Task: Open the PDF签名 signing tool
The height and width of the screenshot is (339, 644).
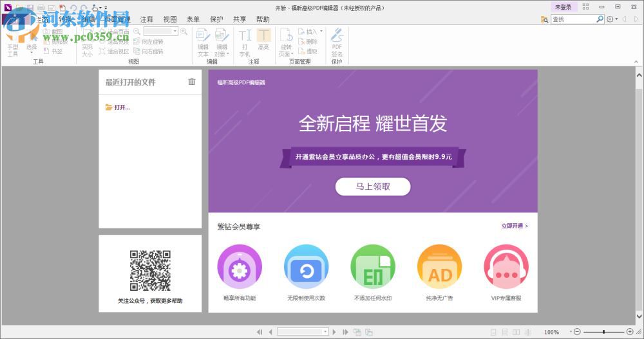Action: pos(337,42)
